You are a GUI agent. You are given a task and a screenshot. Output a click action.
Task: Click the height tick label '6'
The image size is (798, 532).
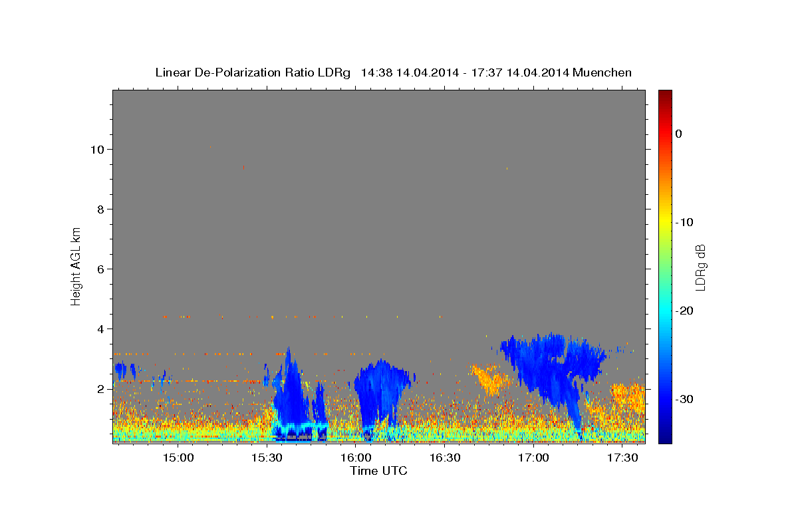[102, 269]
